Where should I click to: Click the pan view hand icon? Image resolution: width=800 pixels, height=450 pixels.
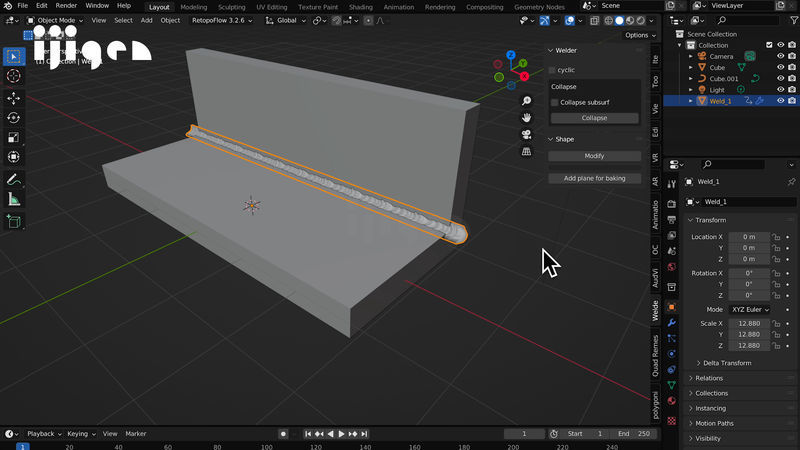click(x=527, y=118)
